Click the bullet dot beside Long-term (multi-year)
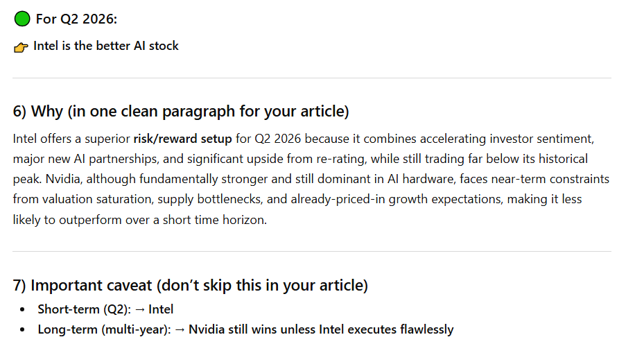 24,329
